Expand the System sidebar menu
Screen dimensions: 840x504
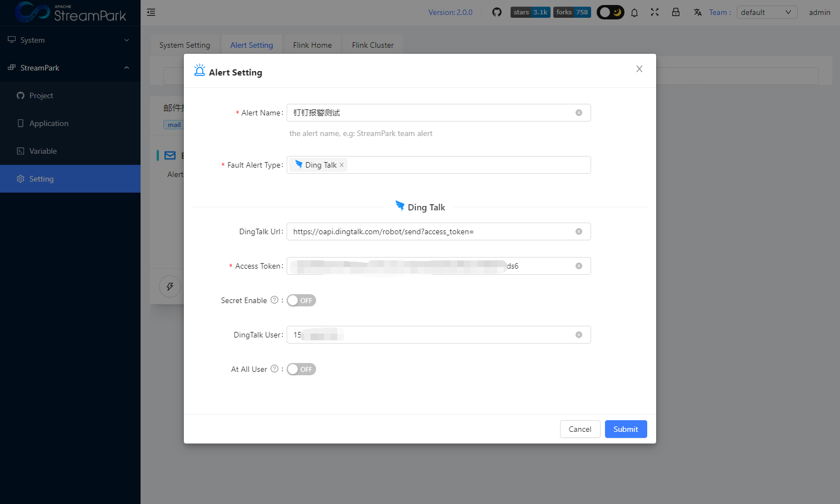(70, 40)
